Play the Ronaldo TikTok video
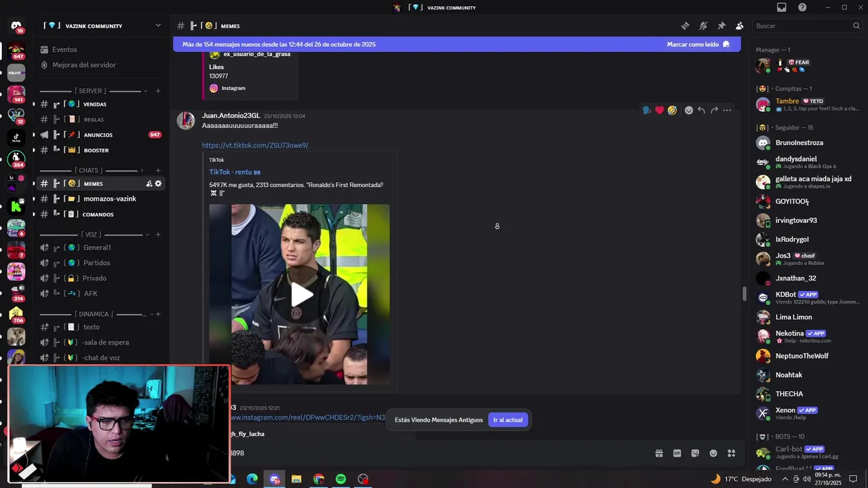Viewport: 868px width, 488px height. pos(302,294)
